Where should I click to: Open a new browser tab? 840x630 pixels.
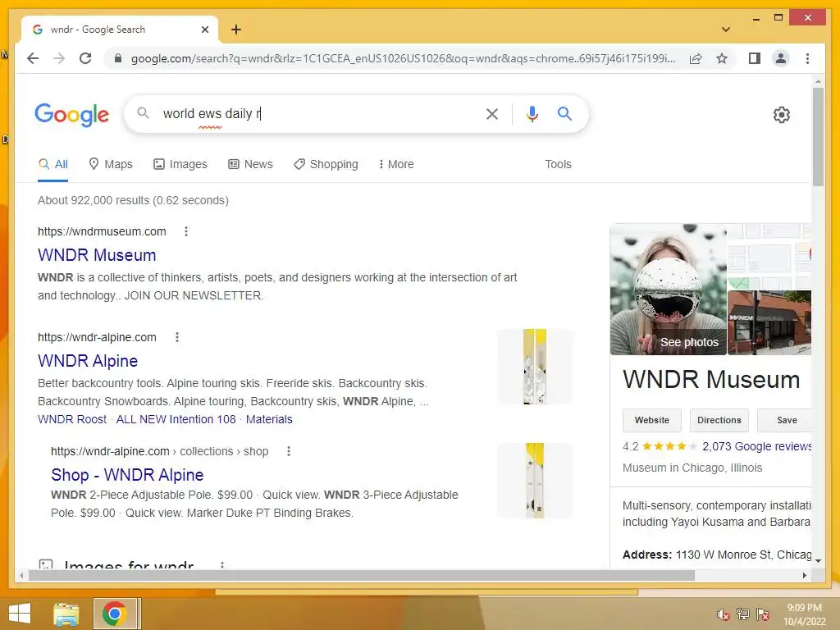pyautogui.click(x=236, y=30)
